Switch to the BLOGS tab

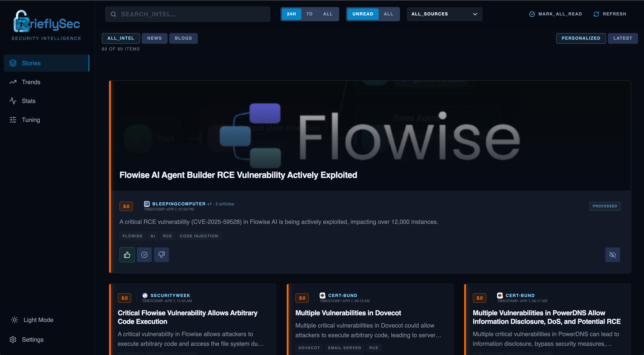pyautogui.click(x=183, y=38)
